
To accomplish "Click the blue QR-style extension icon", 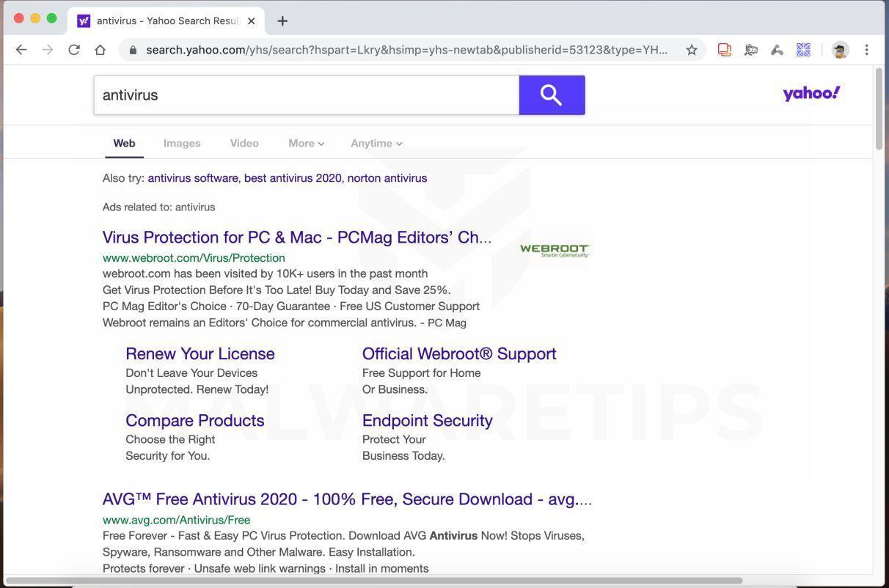I will [803, 50].
